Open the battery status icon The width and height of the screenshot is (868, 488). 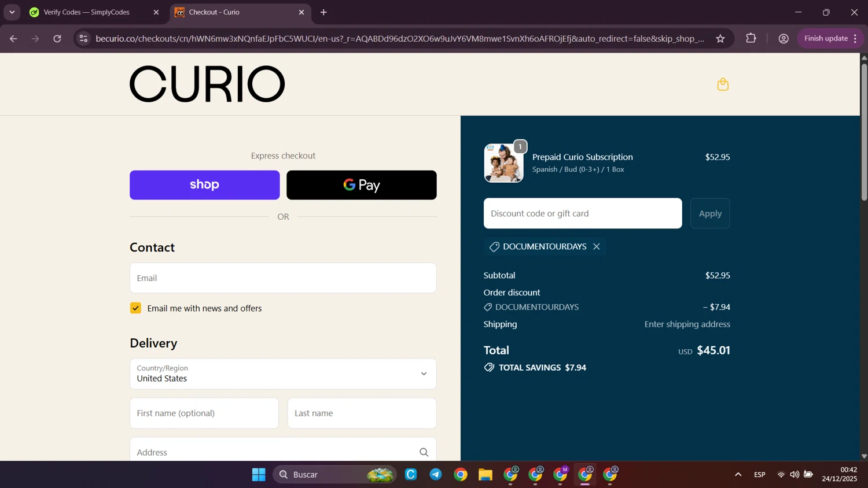click(808, 475)
